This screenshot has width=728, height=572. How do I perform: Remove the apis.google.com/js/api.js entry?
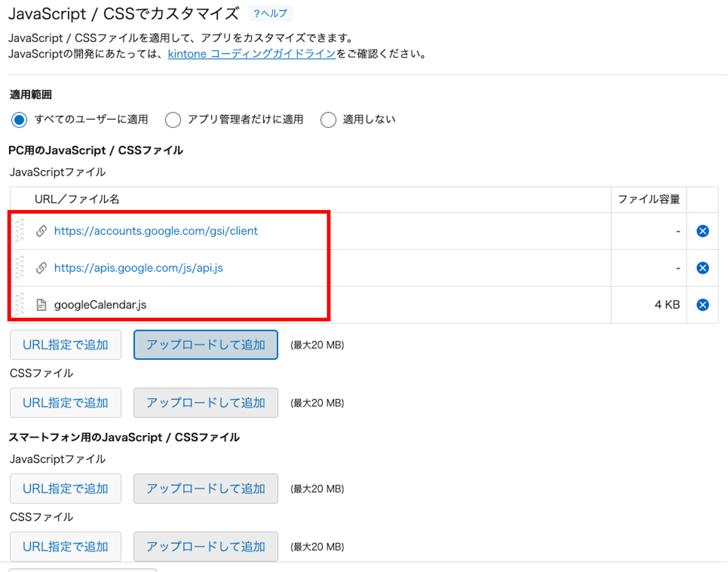click(703, 268)
